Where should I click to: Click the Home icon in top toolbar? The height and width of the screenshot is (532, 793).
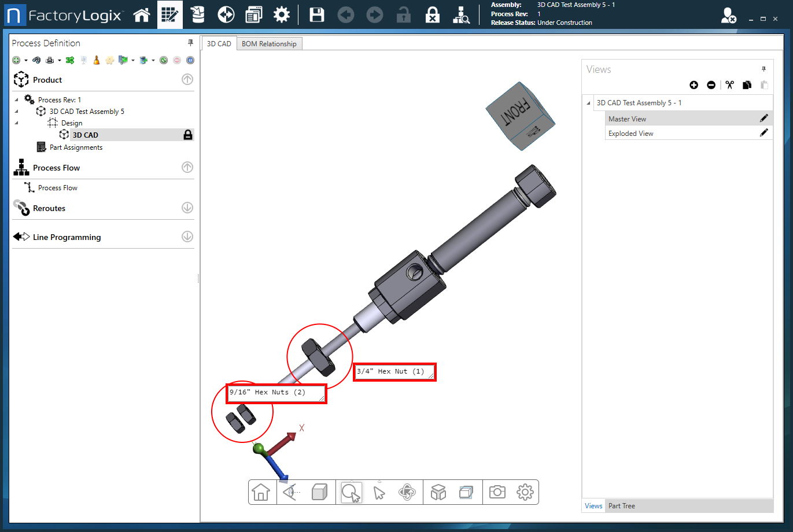pos(142,15)
